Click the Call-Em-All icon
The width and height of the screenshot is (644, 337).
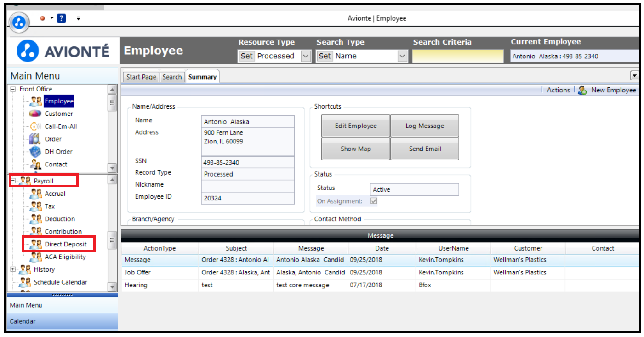coord(36,126)
